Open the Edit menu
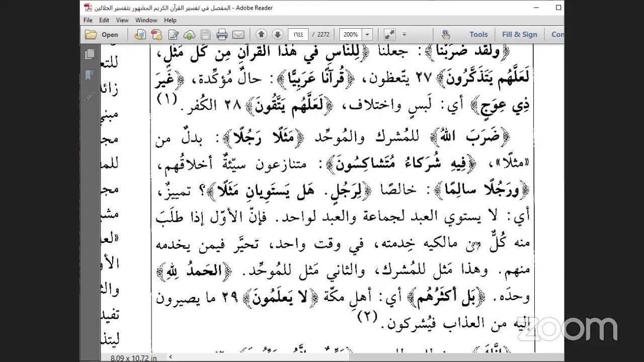This screenshot has width=644, height=362. point(104,20)
